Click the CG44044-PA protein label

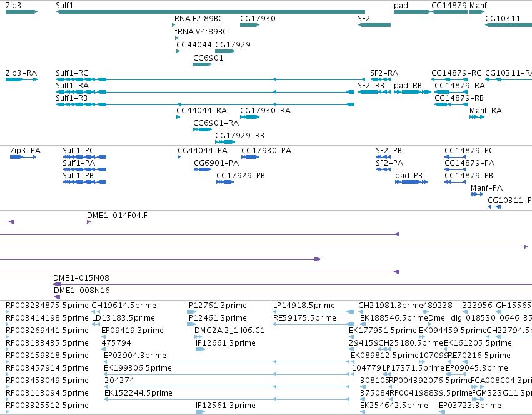click(203, 151)
